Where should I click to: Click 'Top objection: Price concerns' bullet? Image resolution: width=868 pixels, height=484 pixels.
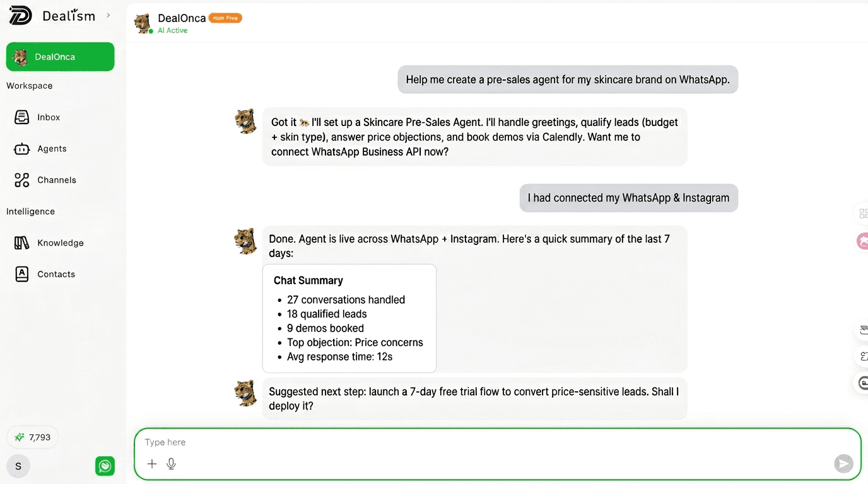click(355, 343)
